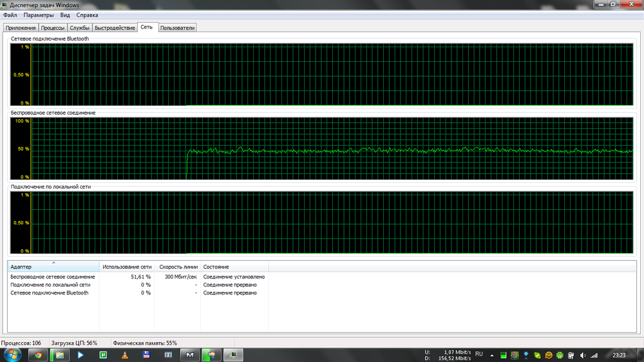Open Windows Explorer folder in taskbar
The width and height of the screenshot is (644, 362).
pyautogui.click(x=59, y=355)
